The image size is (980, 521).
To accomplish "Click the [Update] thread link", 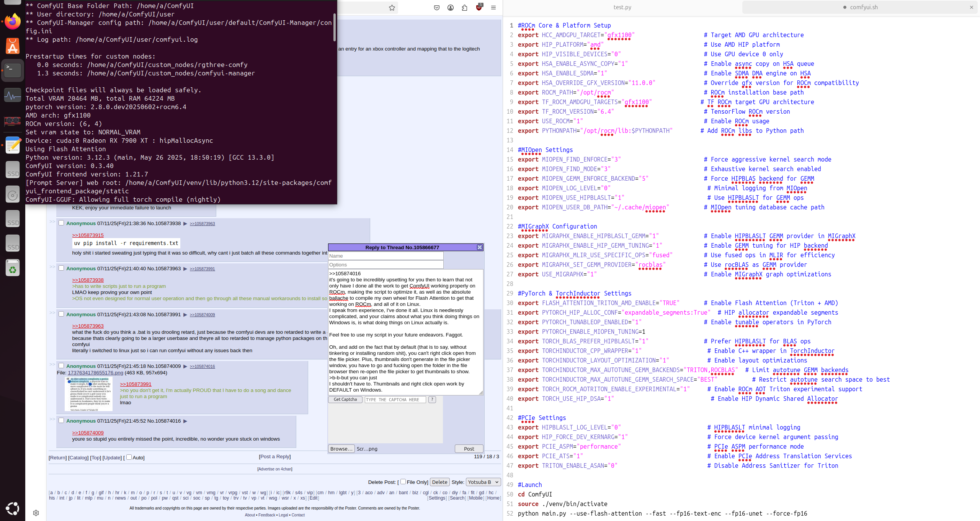I will (x=112, y=457).
